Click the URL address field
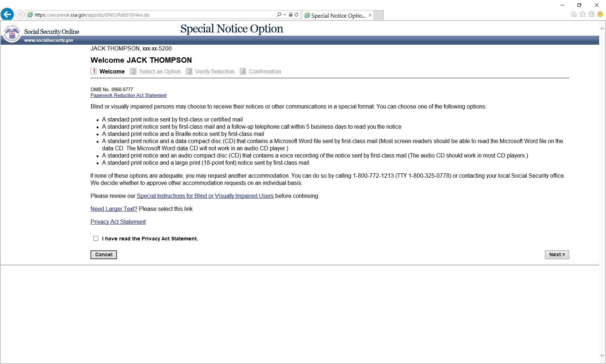Viewport: 606px width, 364px height. tap(151, 15)
